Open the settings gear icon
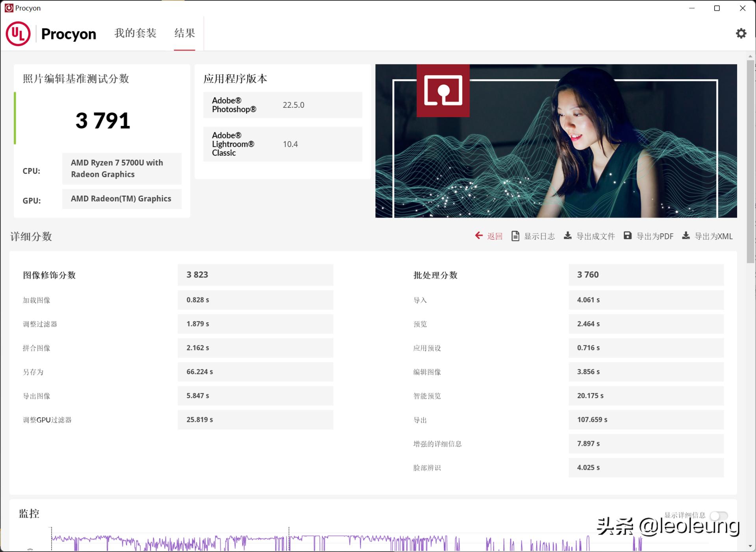The width and height of the screenshot is (756, 552). [x=741, y=33]
